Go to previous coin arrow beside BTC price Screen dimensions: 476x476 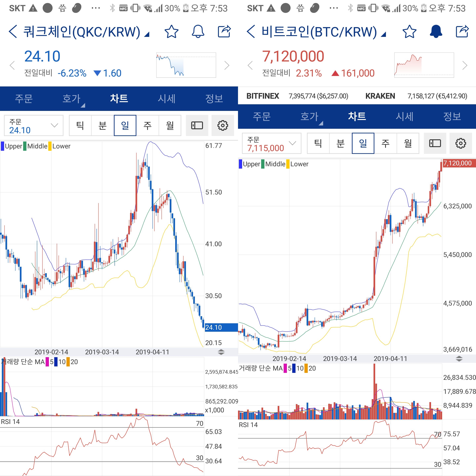pos(250,65)
